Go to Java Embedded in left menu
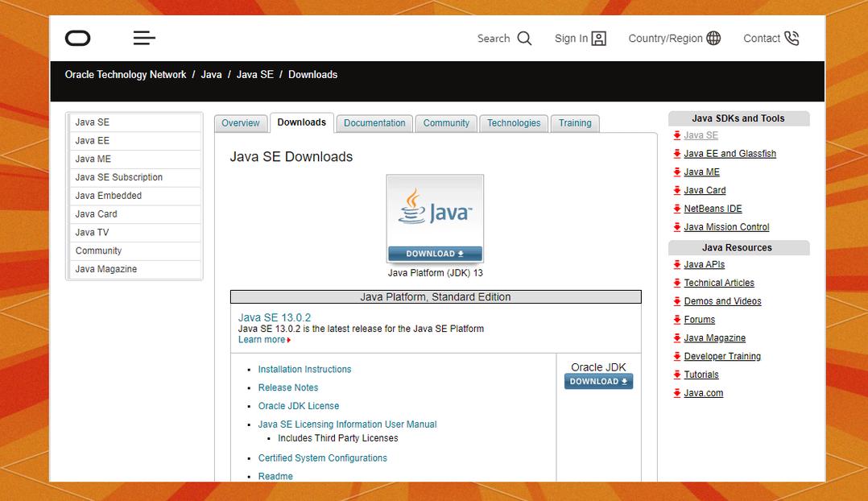Viewport: 868px width, 501px height. 109,196
